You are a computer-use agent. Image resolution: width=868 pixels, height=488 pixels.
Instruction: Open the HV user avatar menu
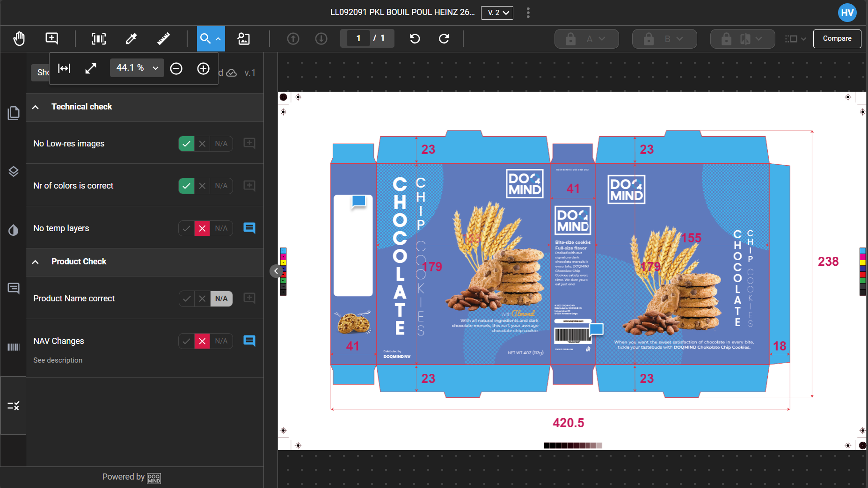coord(847,13)
